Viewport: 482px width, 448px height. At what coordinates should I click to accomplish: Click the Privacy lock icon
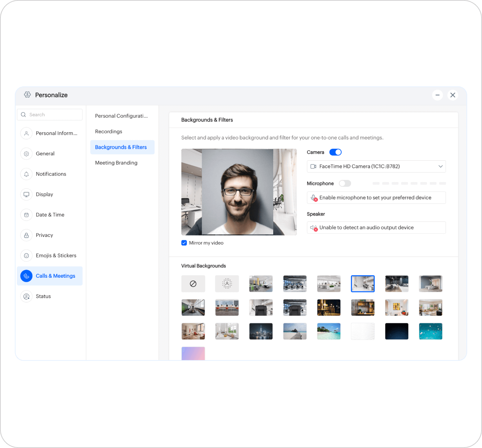pyautogui.click(x=26, y=235)
